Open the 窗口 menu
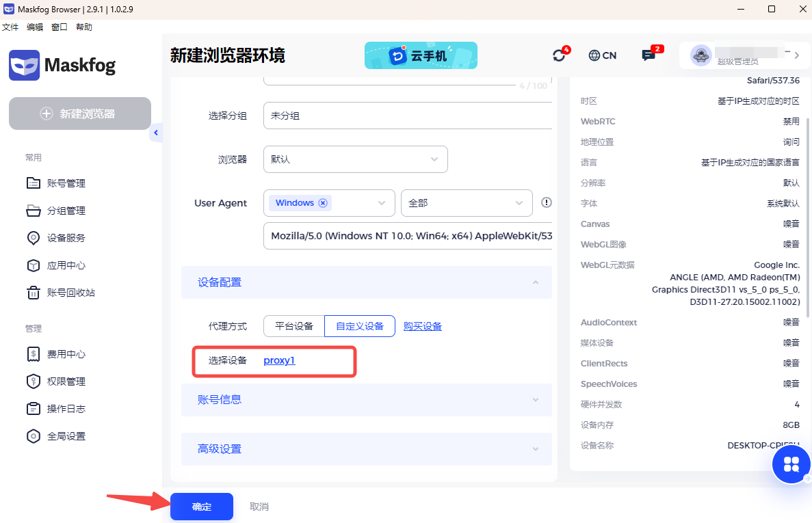Screen dimensions: 812x523 pos(60,27)
